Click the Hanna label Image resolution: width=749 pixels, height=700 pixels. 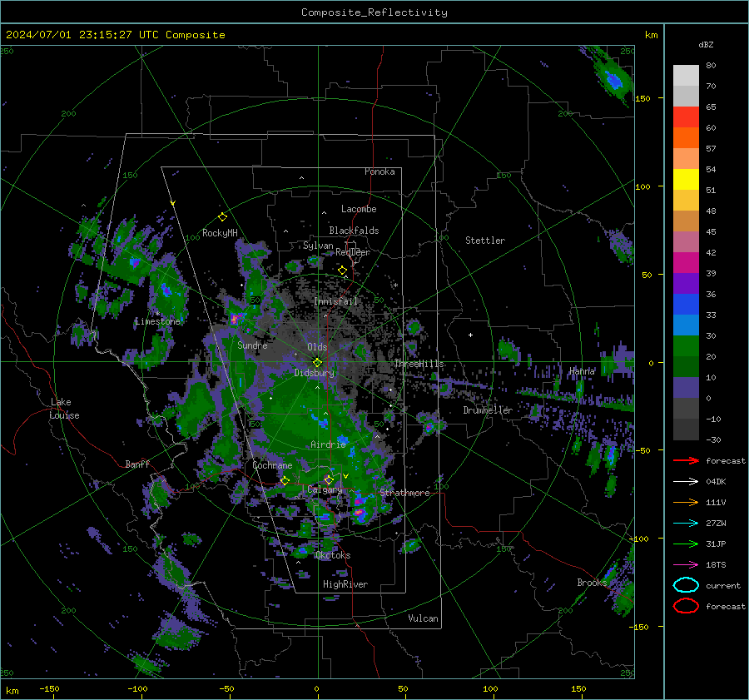pos(582,370)
